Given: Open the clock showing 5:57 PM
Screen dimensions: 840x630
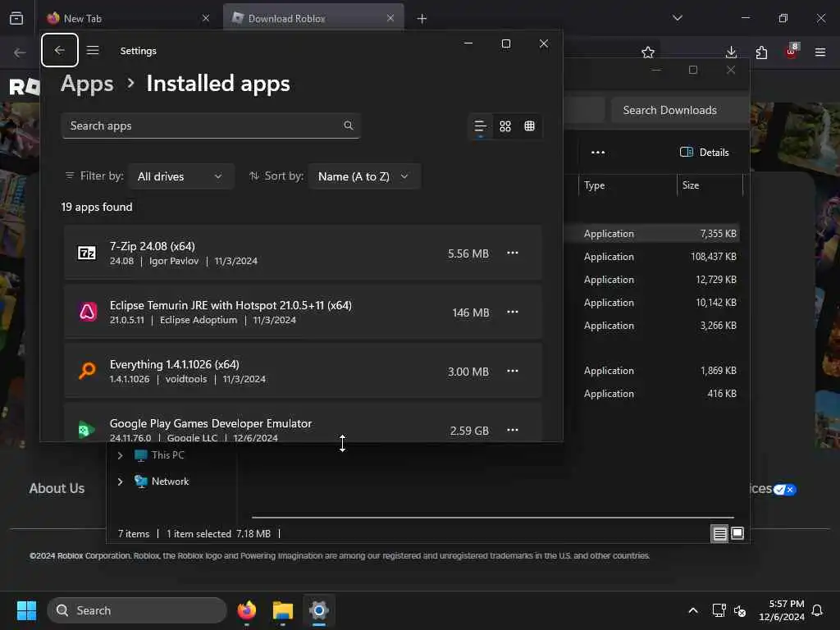Looking at the screenshot, I should click(x=782, y=610).
